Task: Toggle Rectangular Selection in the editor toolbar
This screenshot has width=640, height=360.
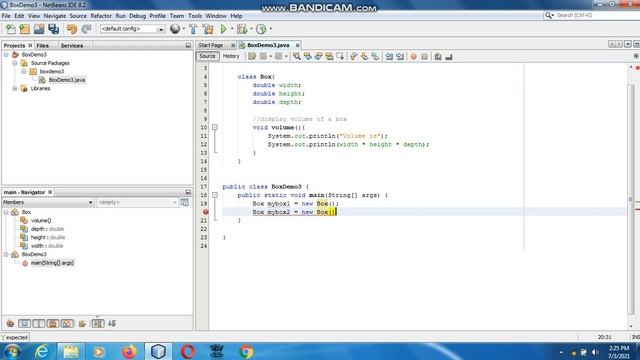Action: coord(340,56)
